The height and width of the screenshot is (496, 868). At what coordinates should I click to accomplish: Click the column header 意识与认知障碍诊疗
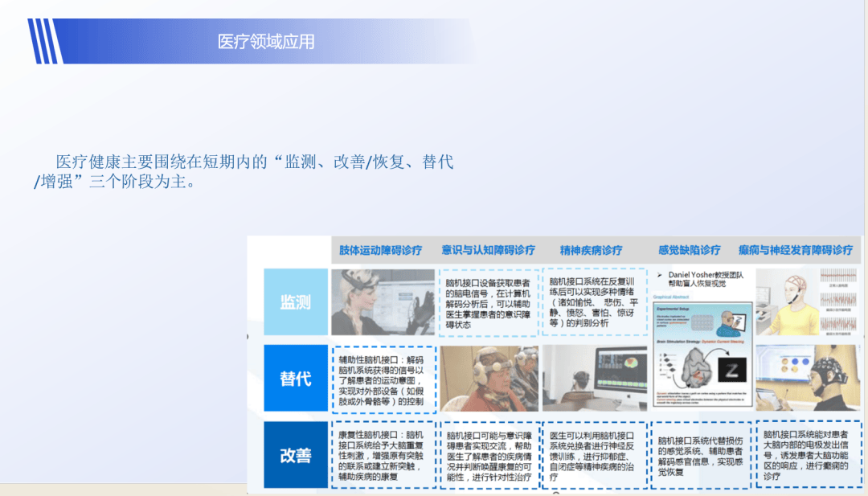[489, 250]
